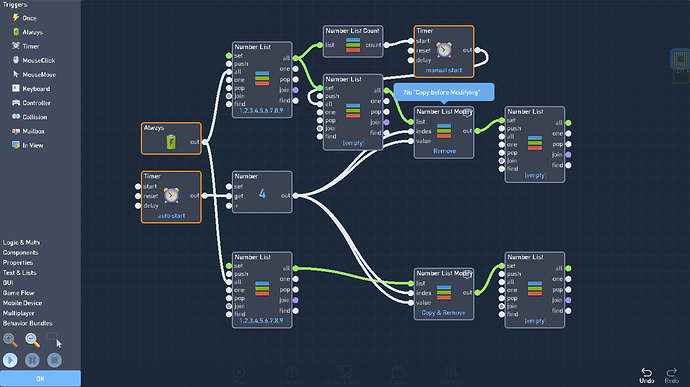Undo the last action
Viewport: 690px width, 387px height.
point(646,376)
